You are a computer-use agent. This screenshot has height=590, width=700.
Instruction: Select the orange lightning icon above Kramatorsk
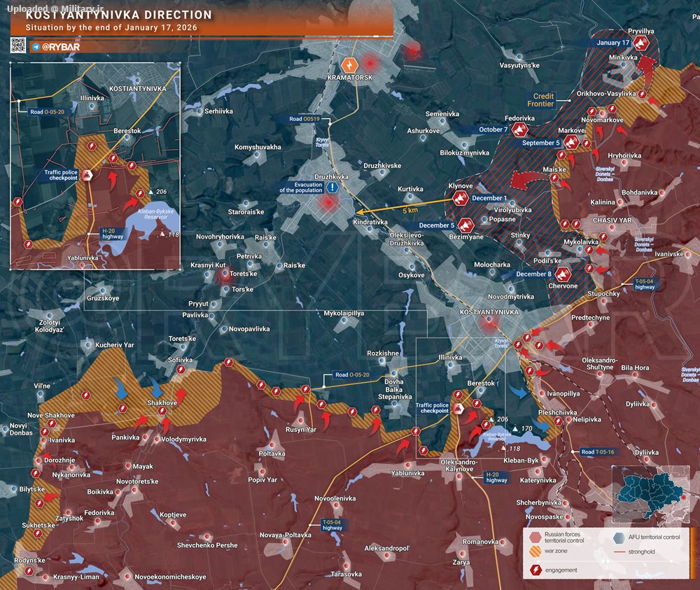pos(349,66)
